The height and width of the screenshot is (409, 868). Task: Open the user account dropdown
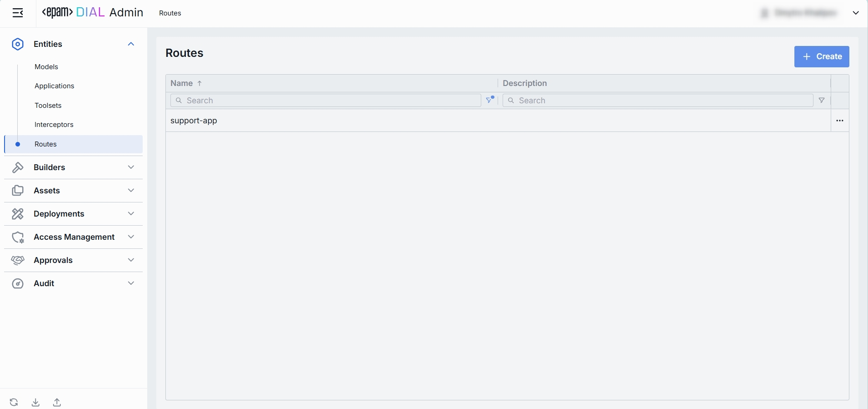[855, 13]
